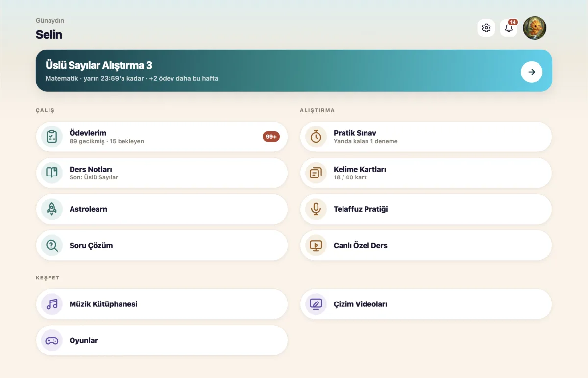Click the Çizim Videoları drawing screen icon

[316, 304]
